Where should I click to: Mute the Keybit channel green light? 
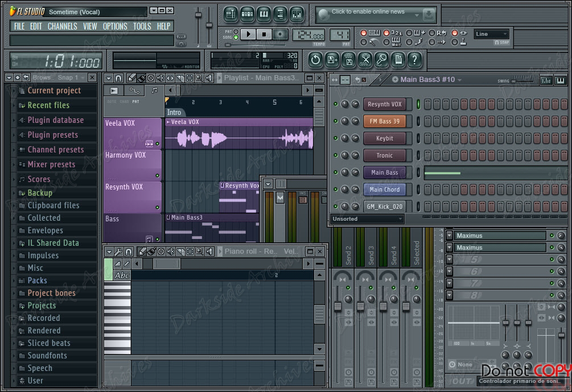(336, 138)
